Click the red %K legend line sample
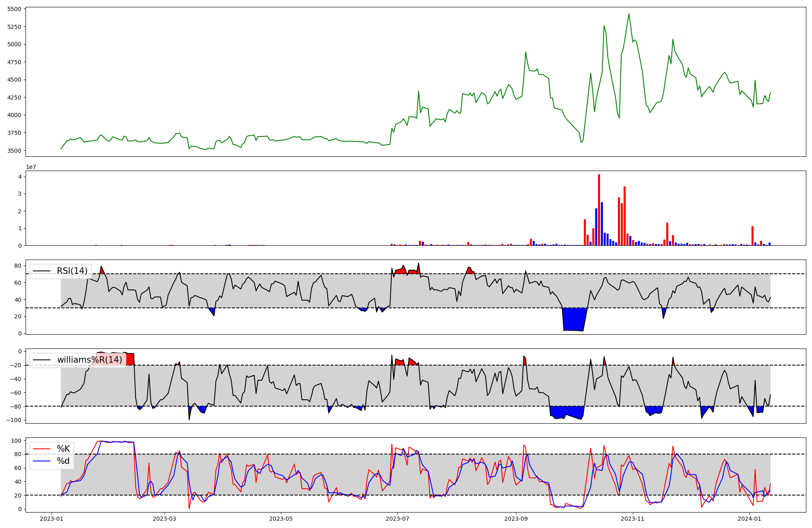 [x=41, y=449]
